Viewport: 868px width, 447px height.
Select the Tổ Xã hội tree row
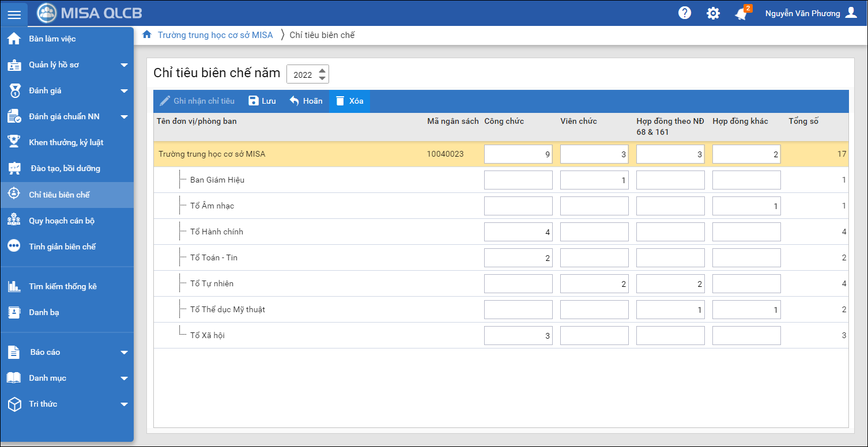click(207, 335)
